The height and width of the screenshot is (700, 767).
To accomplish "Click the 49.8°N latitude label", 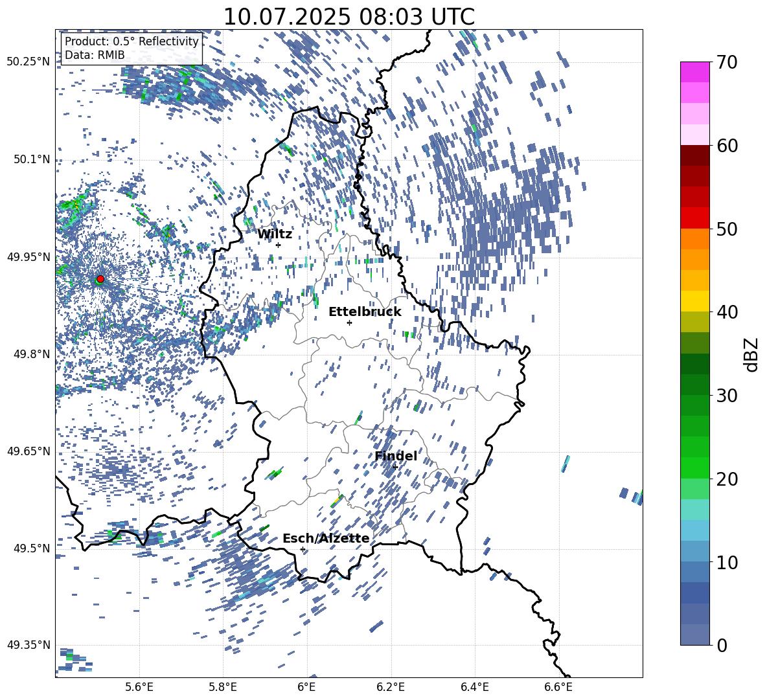I will click(31, 354).
